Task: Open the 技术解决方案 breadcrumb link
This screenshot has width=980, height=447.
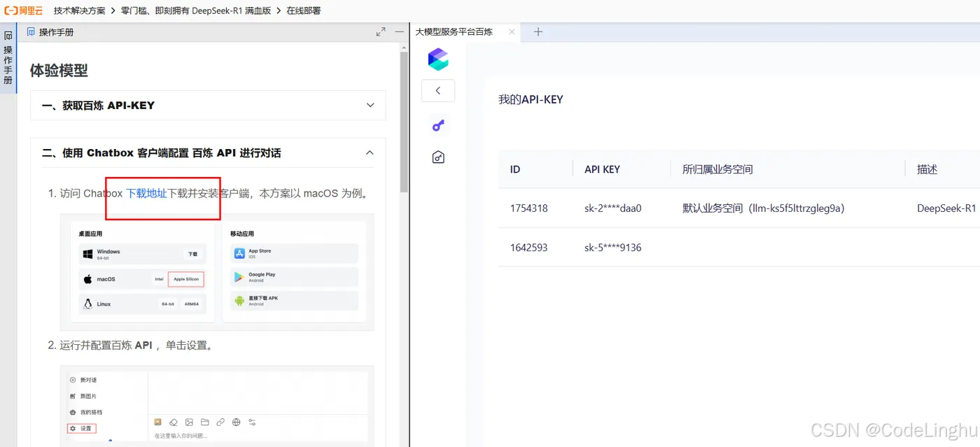Action: point(79,11)
